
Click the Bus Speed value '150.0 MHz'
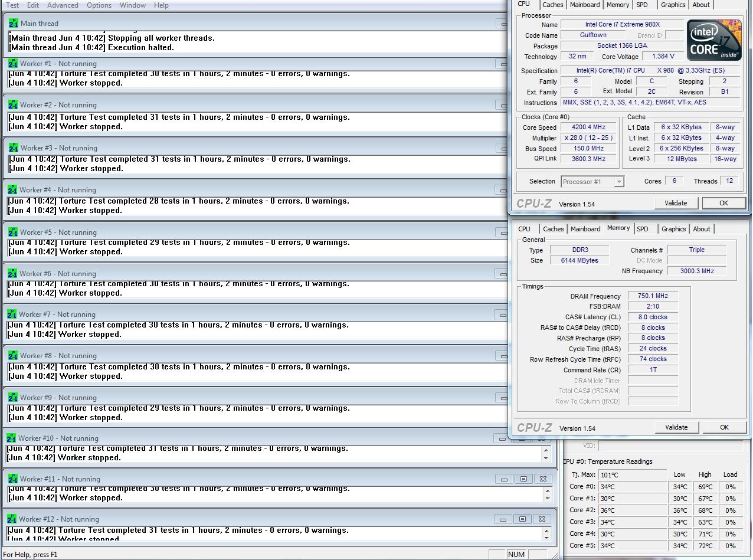[588, 148]
